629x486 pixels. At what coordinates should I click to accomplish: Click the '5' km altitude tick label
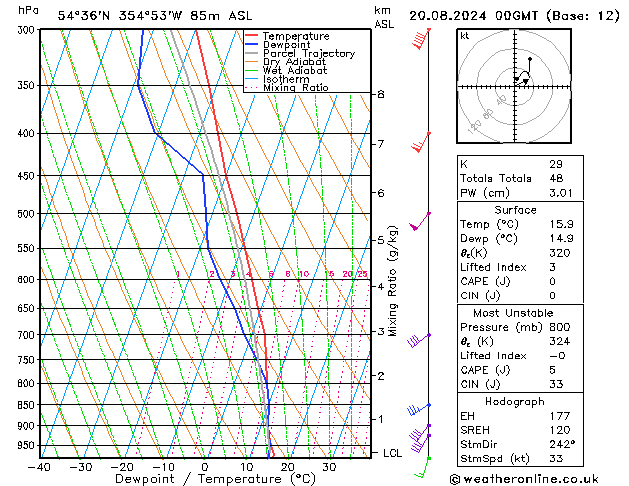380,240
